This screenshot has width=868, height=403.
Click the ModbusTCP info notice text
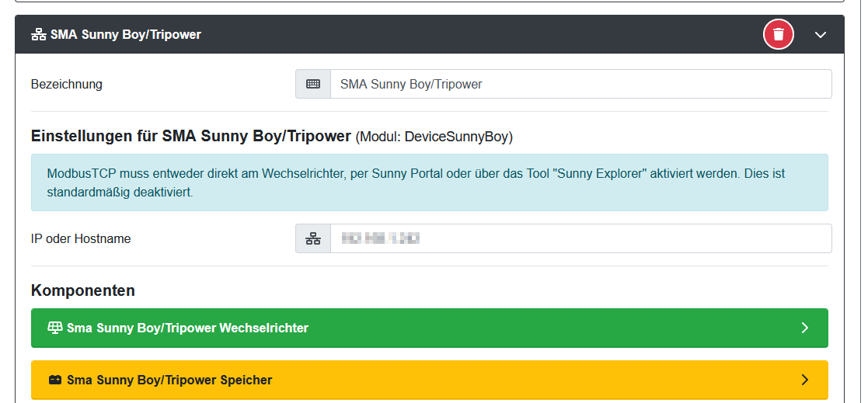(417, 183)
